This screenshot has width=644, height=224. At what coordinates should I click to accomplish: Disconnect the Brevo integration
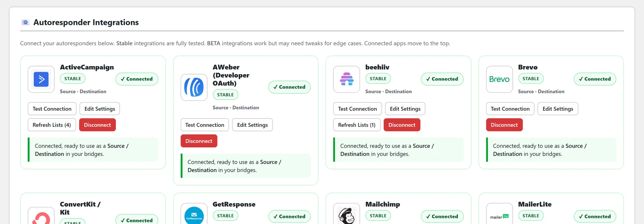(504, 125)
